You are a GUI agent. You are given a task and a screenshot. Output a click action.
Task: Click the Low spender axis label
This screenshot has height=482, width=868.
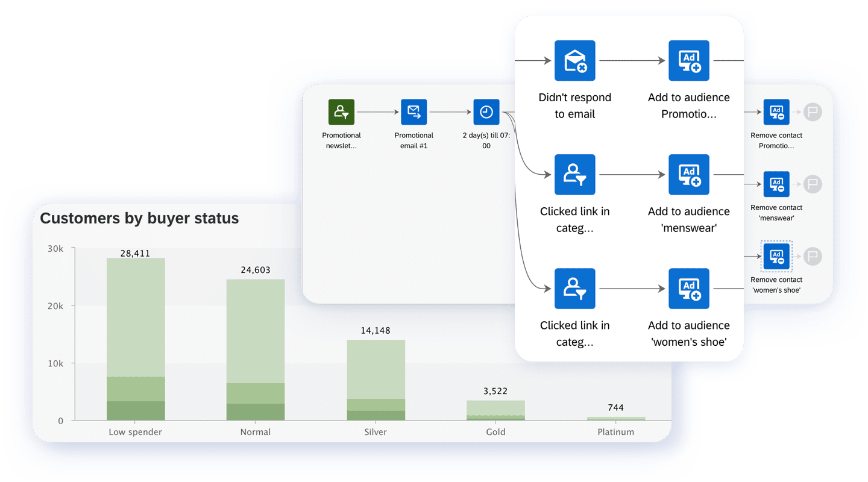point(135,432)
